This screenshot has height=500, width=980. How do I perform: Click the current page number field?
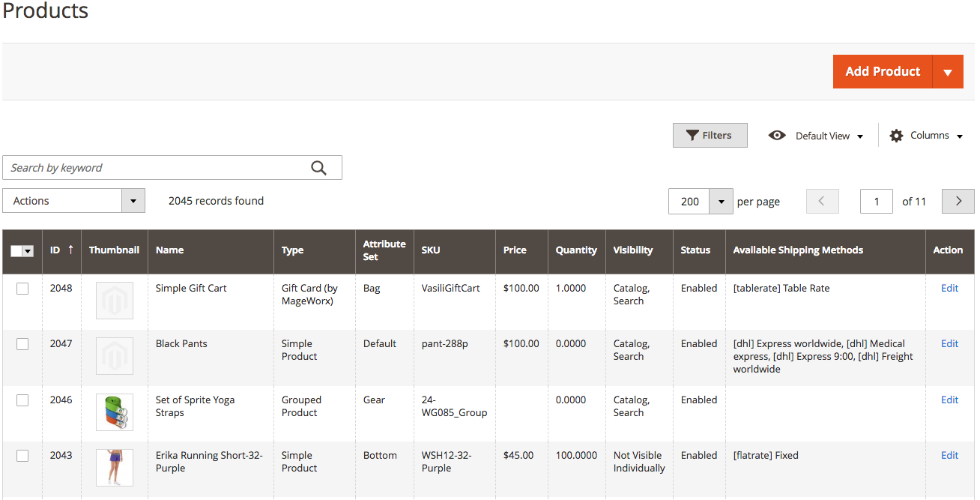pyautogui.click(x=877, y=201)
